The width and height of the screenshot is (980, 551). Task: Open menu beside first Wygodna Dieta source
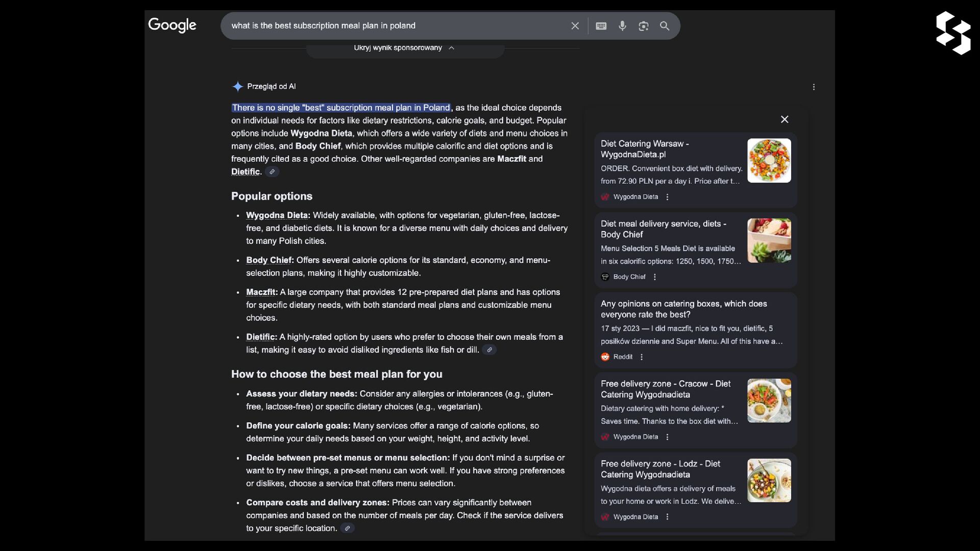coord(667,197)
